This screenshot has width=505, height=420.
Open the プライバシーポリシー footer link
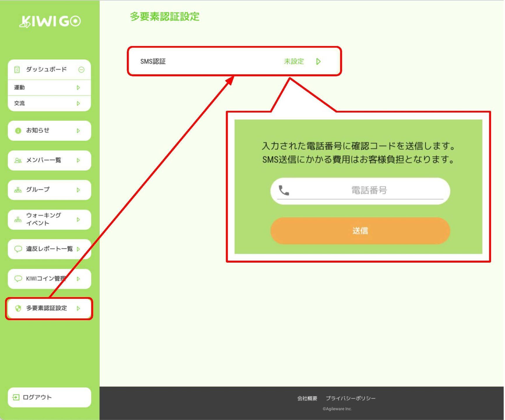pos(351,398)
